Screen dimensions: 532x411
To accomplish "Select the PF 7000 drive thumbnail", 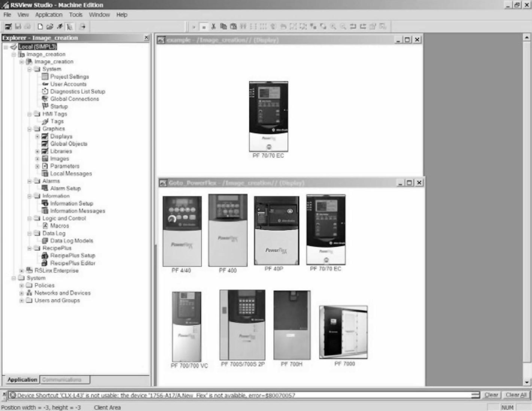I will point(343,332).
